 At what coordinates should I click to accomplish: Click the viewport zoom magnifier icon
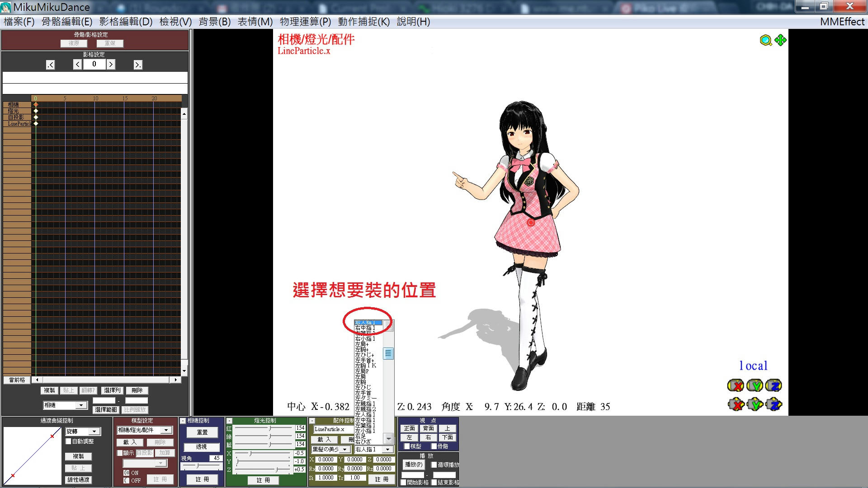tap(765, 41)
